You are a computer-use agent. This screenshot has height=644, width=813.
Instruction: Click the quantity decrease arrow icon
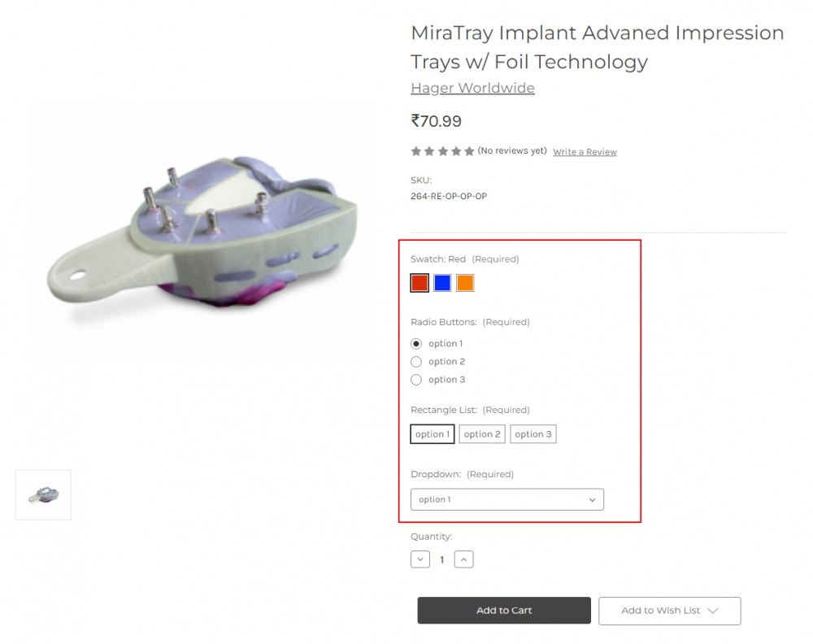click(420, 559)
